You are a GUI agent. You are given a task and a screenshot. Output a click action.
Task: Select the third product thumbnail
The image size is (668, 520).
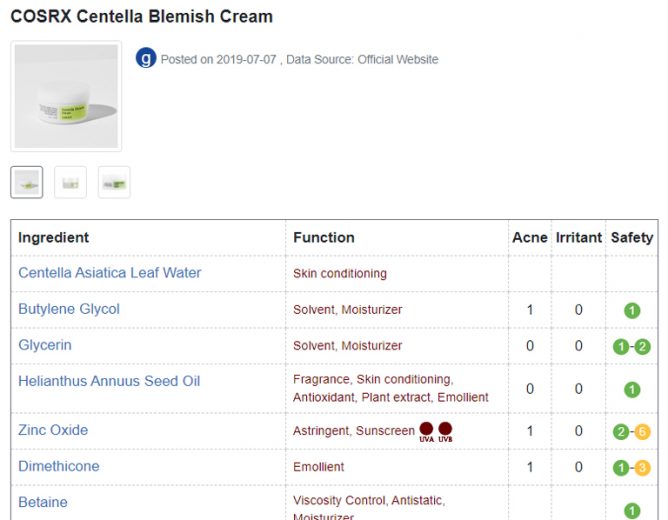tap(114, 182)
